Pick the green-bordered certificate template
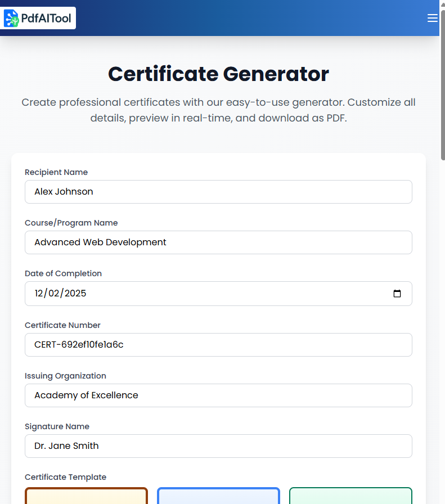The width and height of the screenshot is (445, 504). click(350, 496)
